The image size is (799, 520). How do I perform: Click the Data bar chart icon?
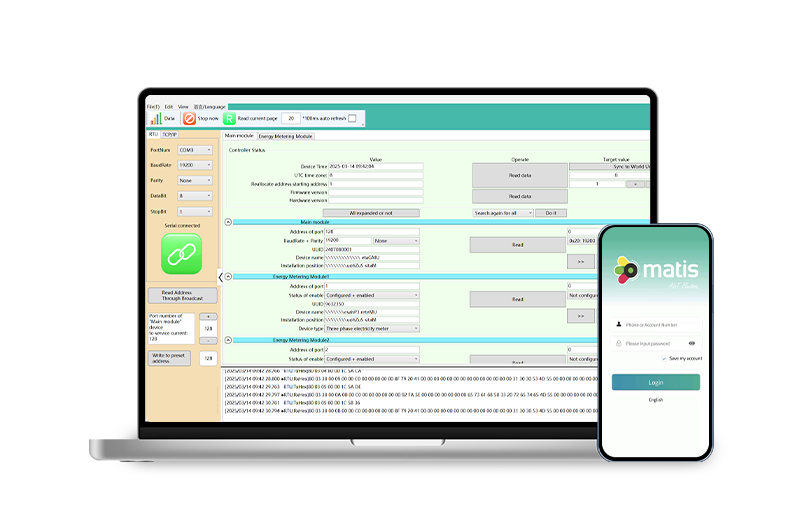[x=156, y=118]
